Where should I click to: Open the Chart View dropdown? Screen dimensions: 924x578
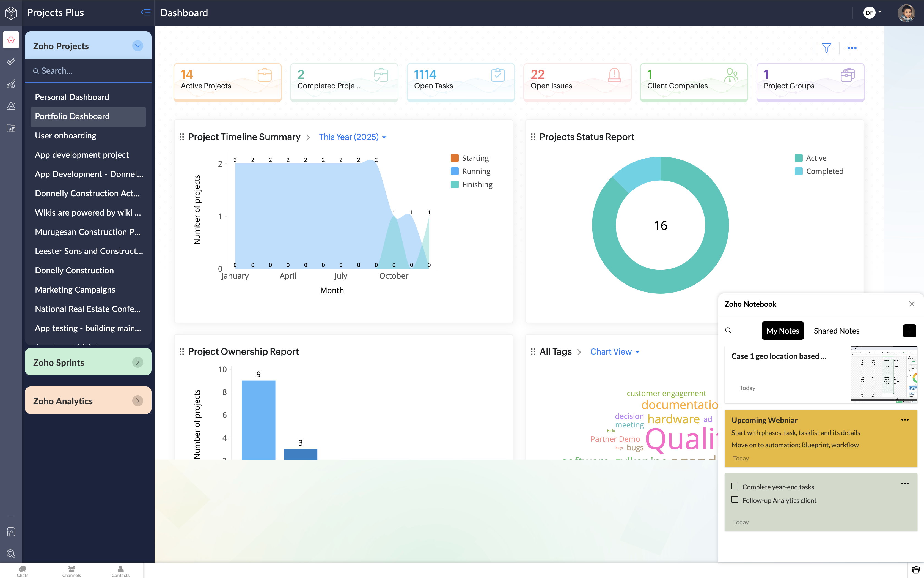pyautogui.click(x=615, y=351)
